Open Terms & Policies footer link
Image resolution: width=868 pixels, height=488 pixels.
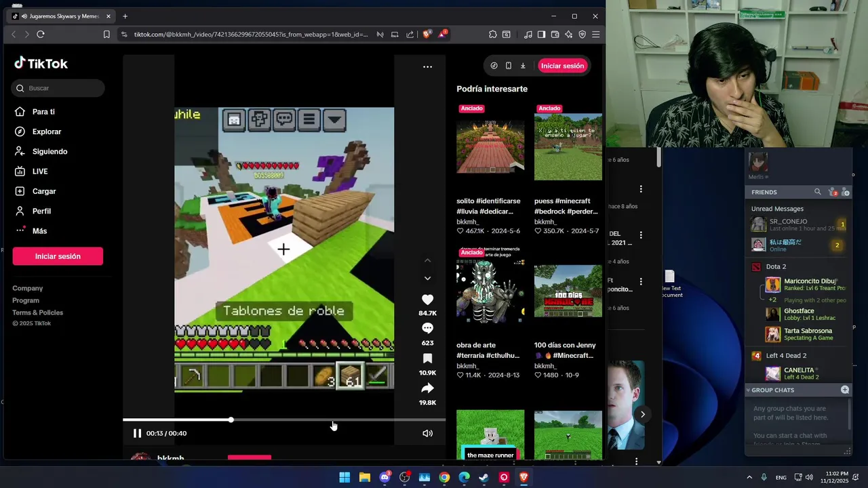(x=37, y=312)
